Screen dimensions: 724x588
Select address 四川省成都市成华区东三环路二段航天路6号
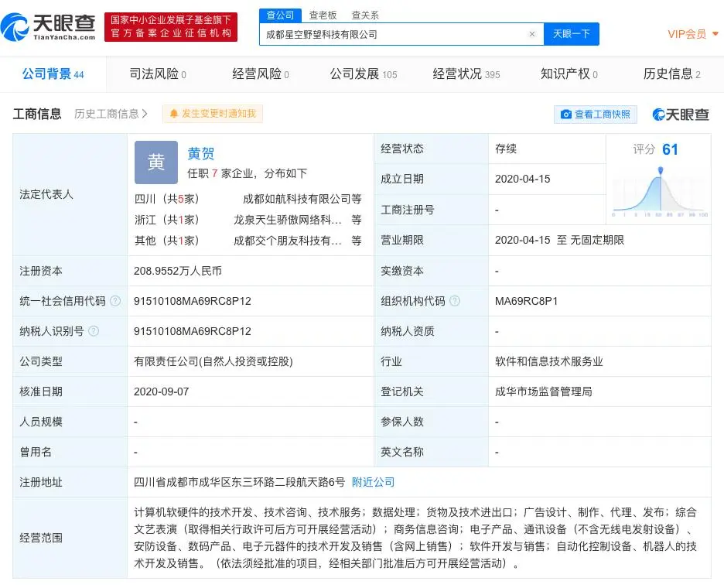[239, 482]
